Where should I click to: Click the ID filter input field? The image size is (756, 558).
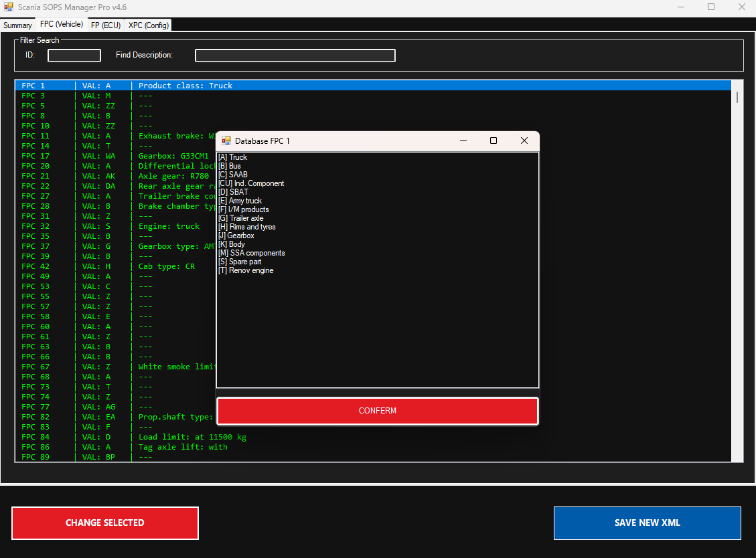pos(74,56)
